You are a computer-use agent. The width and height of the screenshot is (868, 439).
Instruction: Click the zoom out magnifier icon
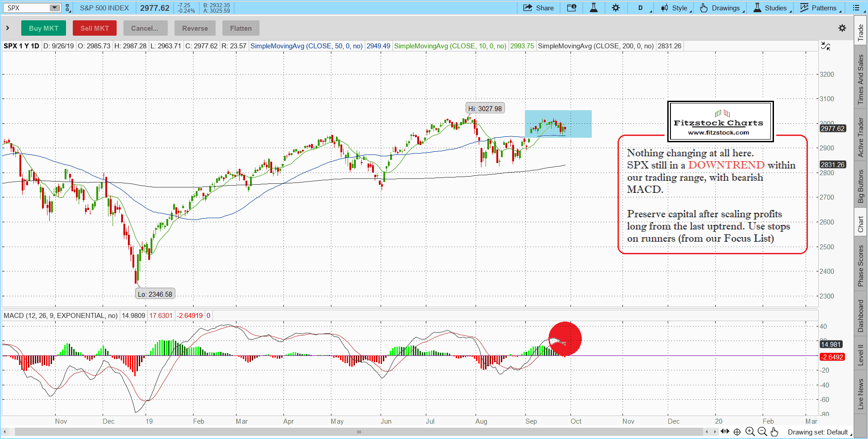pos(762,432)
